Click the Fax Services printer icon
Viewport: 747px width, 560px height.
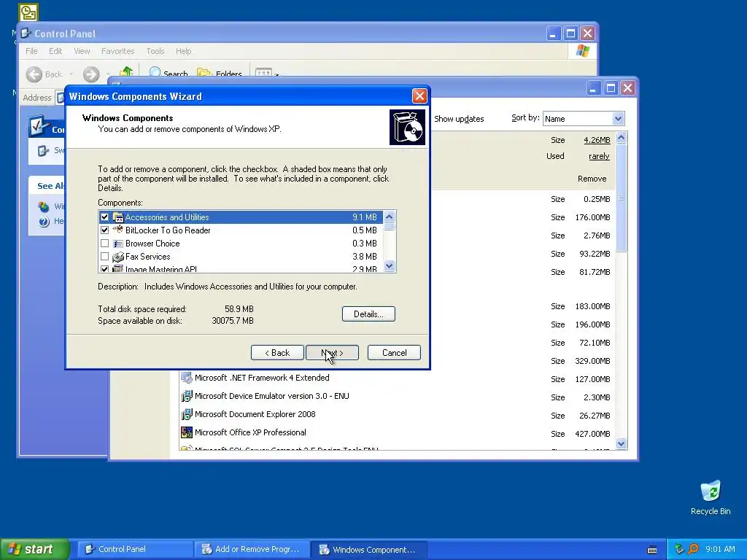coord(117,257)
